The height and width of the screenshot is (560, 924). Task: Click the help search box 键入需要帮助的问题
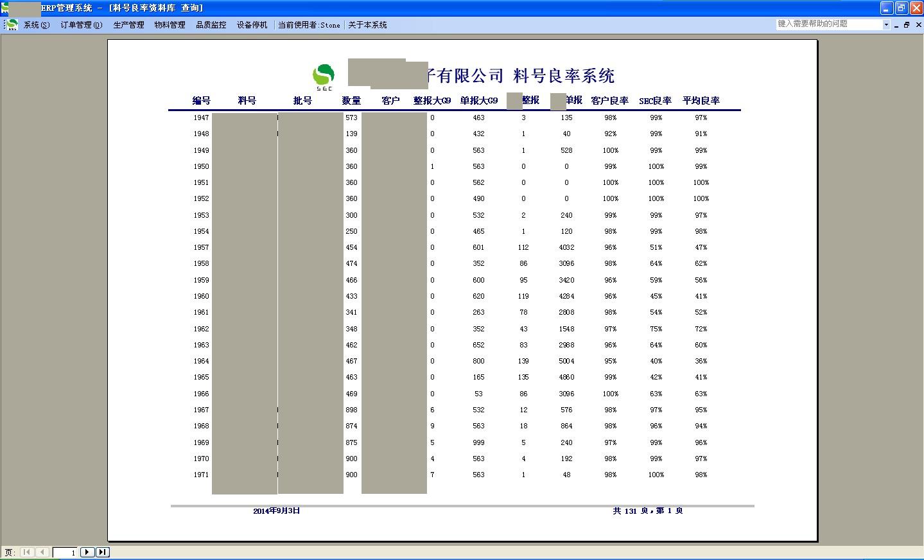click(x=828, y=24)
